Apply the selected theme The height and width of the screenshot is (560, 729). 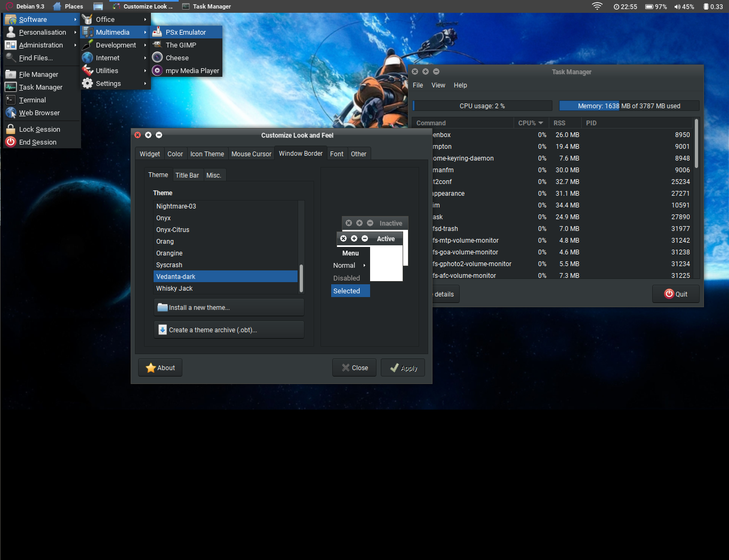tap(403, 367)
